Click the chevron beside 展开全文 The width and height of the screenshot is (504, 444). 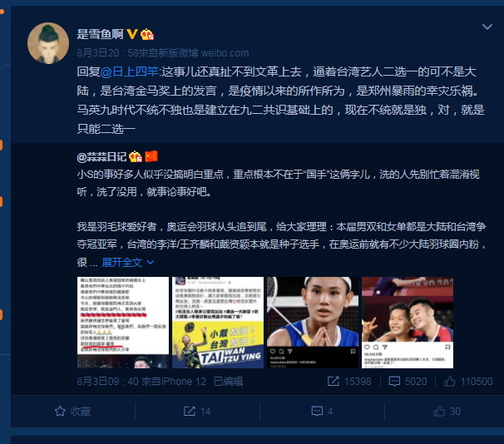pyautogui.click(x=150, y=263)
